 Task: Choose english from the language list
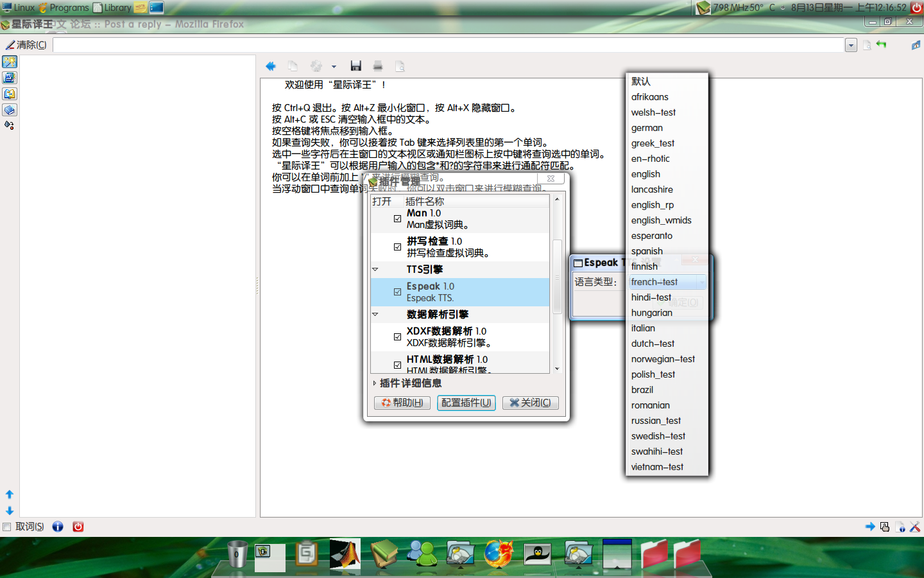point(667,174)
